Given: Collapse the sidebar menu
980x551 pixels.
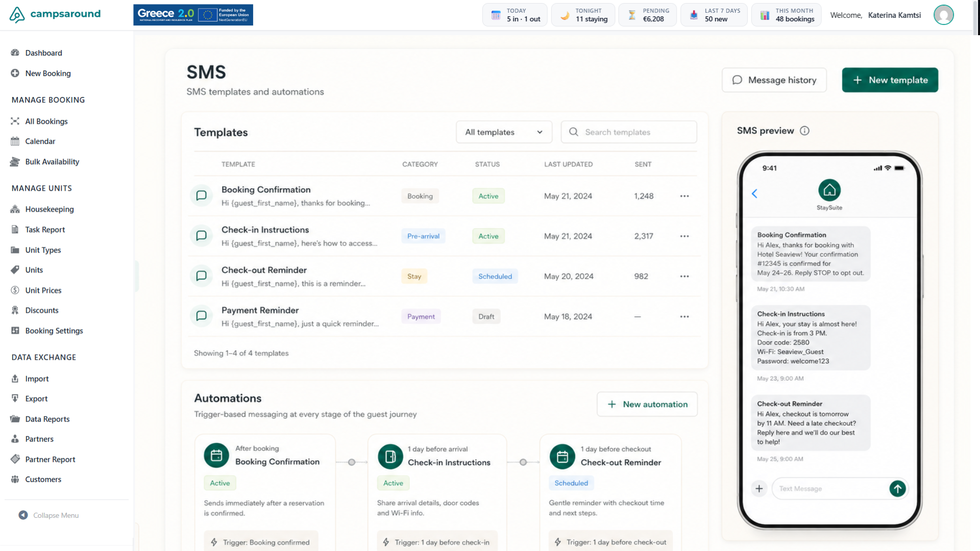Looking at the screenshot, I should point(48,515).
